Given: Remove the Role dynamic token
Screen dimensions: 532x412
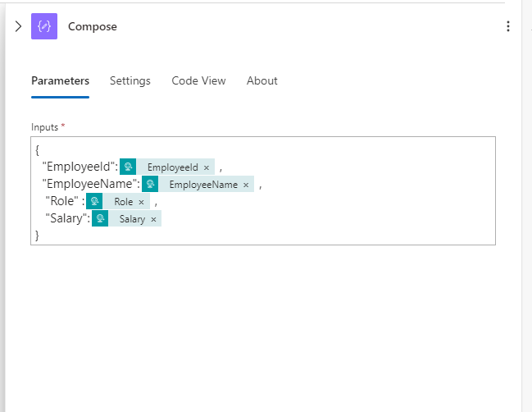Looking at the screenshot, I should point(142,202).
